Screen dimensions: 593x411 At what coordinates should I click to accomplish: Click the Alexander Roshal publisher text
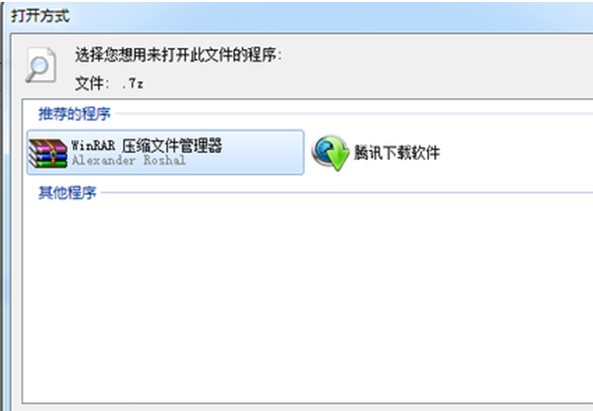pos(129,160)
